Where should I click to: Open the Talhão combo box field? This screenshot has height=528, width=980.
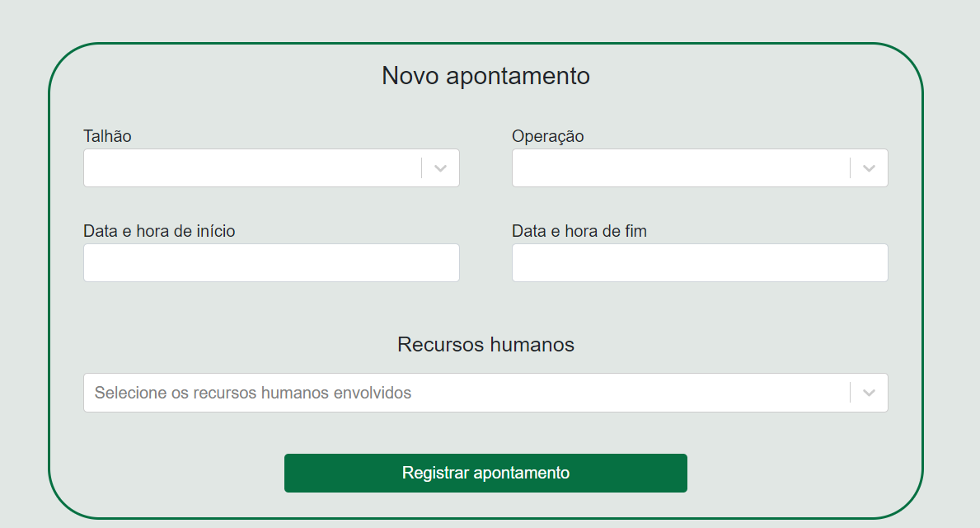251,168
